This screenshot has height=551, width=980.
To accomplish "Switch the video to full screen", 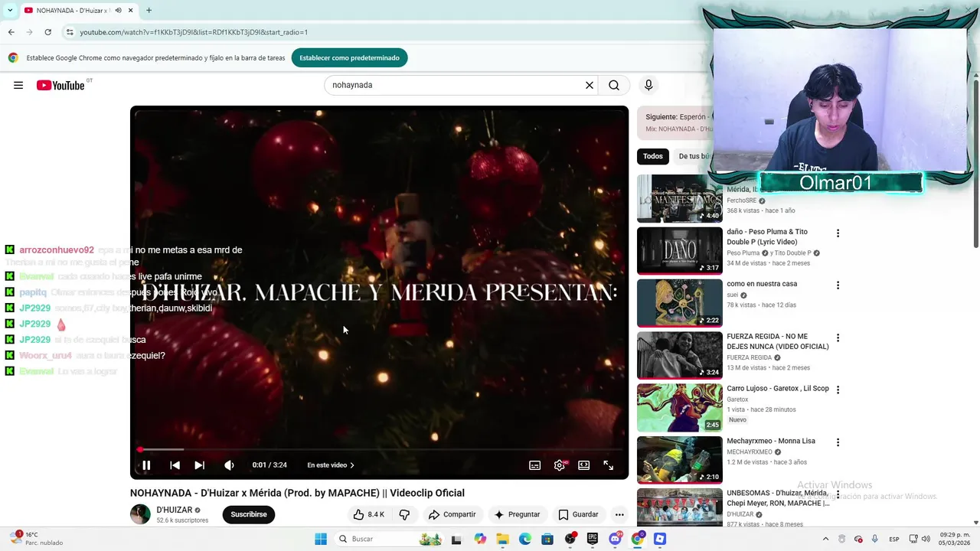I will (x=609, y=465).
